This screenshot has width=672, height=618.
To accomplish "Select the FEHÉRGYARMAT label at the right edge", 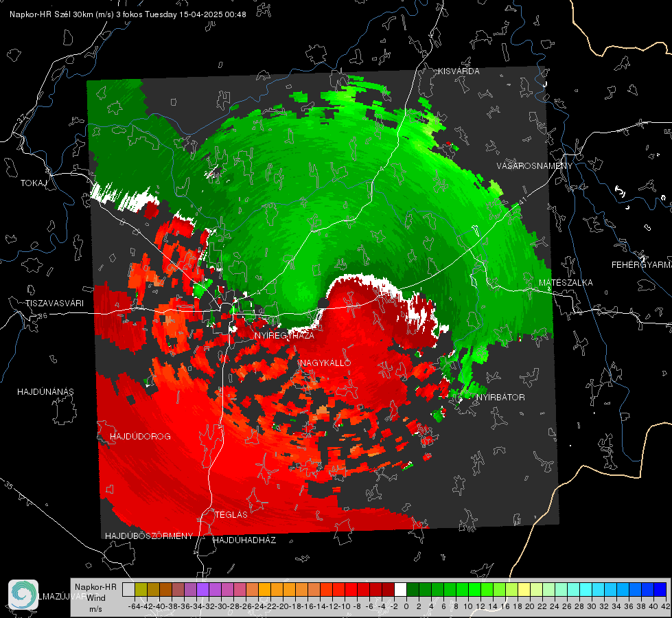I will (642, 265).
